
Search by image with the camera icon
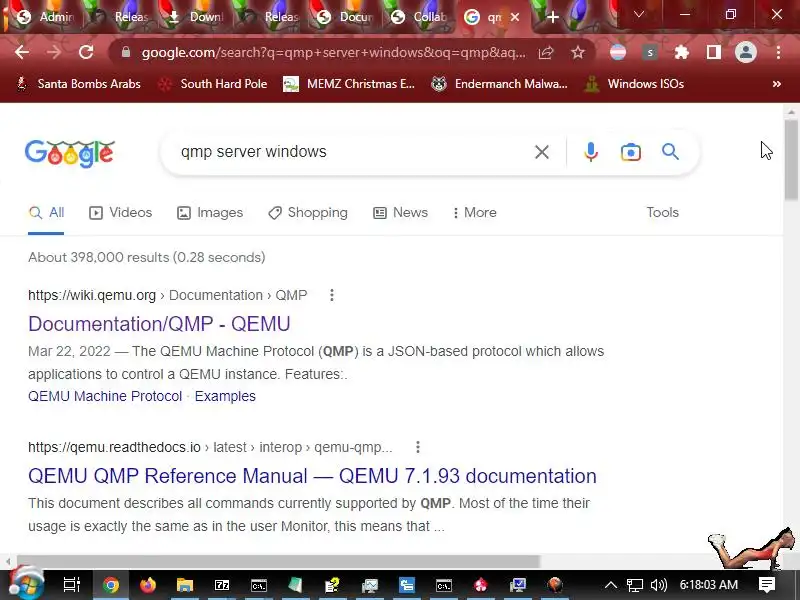[x=631, y=152]
